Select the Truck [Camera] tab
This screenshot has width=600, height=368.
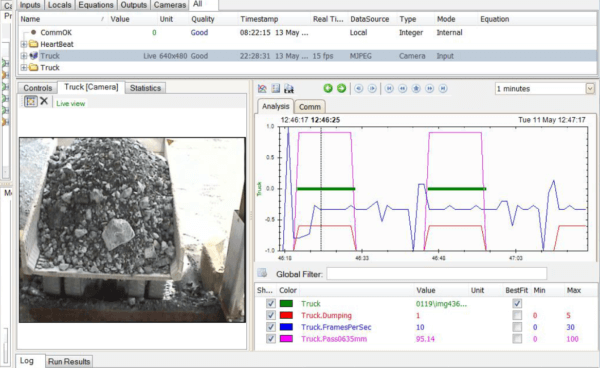91,87
